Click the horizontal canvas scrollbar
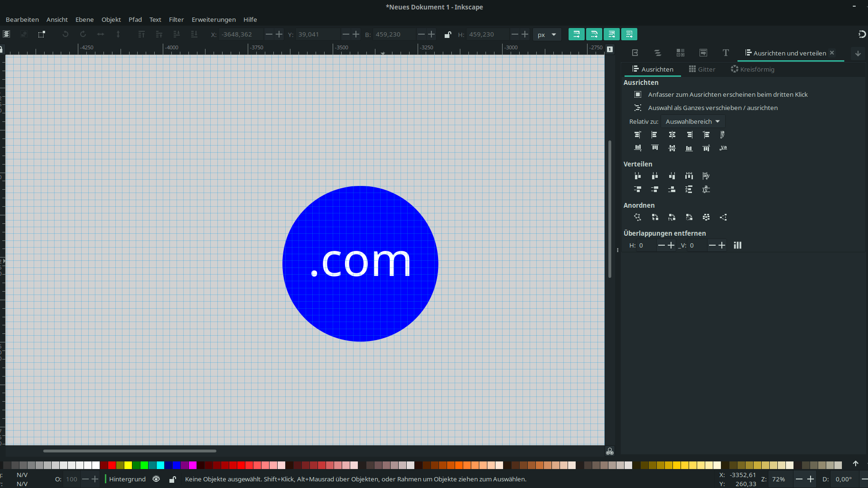Image resolution: width=868 pixels, height=488 pixels. [x=130, y=451]
